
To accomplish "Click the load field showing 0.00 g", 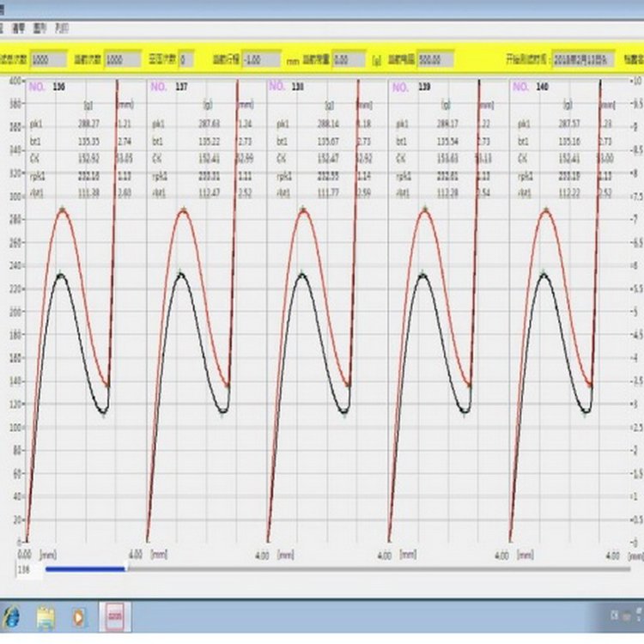I will (349, 60).
